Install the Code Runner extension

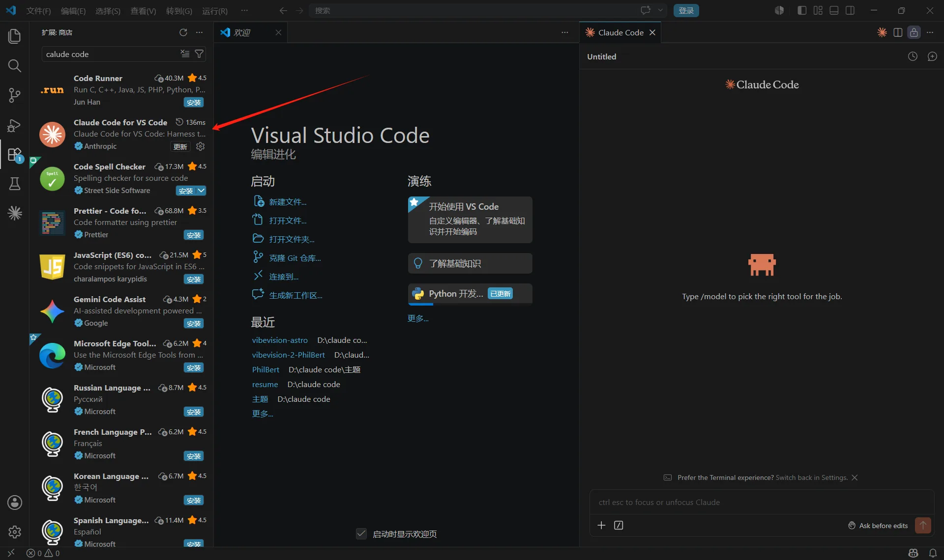[x=194, y=102]
